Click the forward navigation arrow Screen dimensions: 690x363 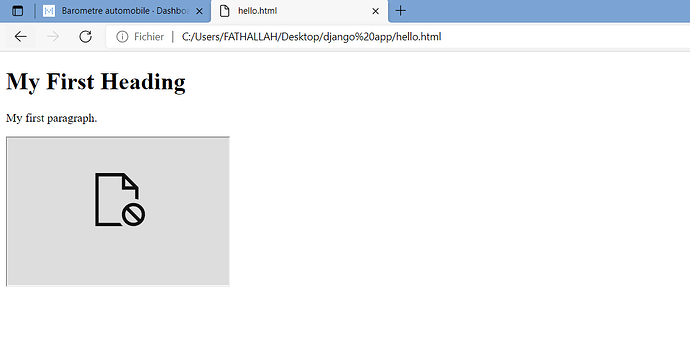pos(53,37)
